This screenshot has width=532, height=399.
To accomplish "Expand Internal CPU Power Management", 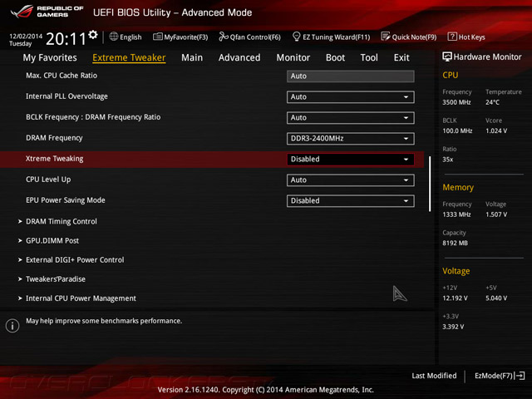I will point(81,298).
